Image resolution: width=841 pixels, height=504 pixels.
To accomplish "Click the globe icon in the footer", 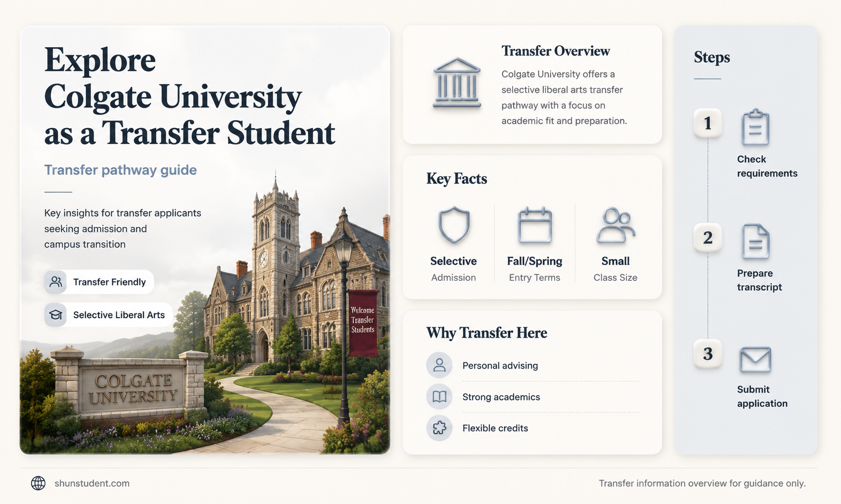I will (x=38, y=483).
